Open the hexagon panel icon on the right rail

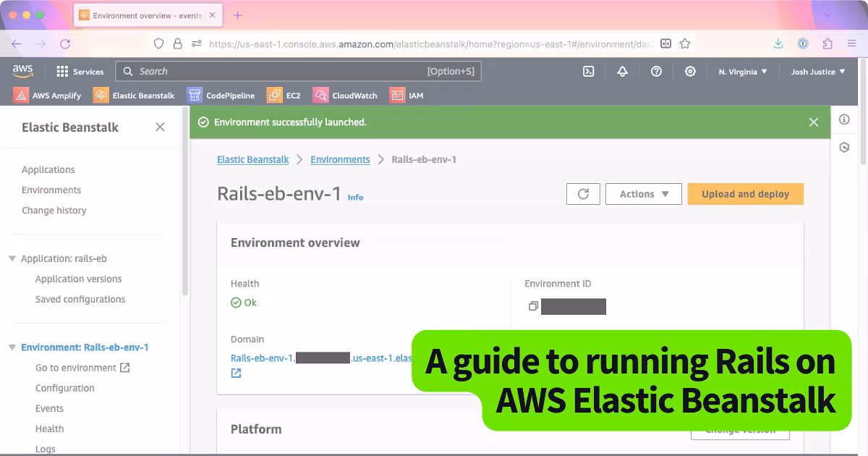844,147
